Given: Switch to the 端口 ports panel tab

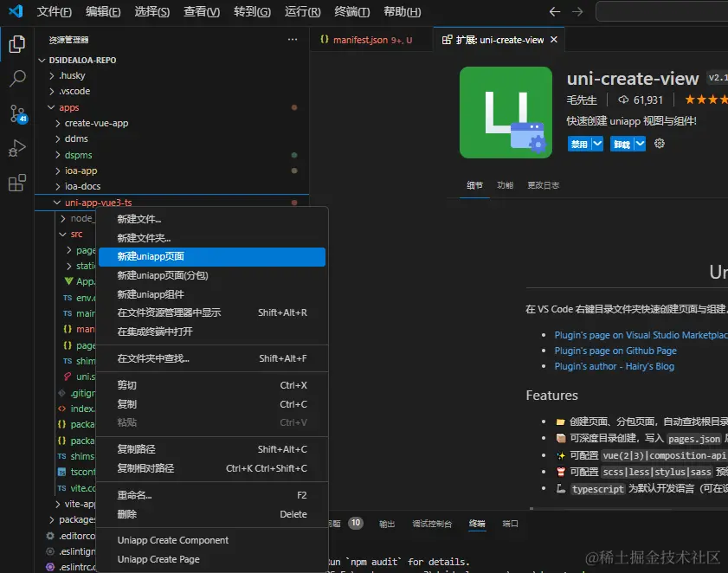Looking at the screenshot, I should [x=510, y=525].
